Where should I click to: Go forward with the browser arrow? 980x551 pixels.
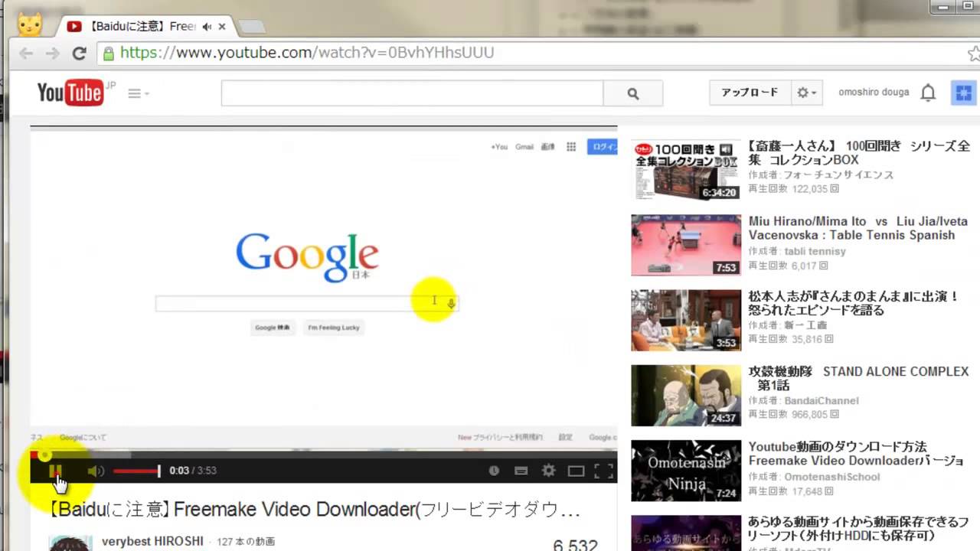click(x=52, y=53)
